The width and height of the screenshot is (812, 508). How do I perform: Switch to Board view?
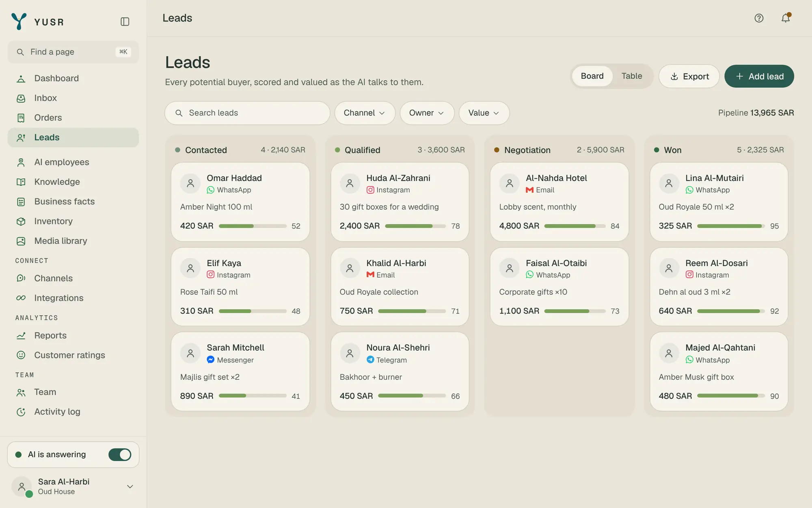(592, 76)
